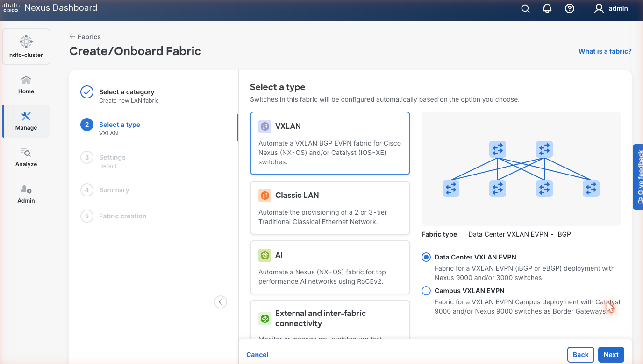
Task: Click the Cancel link
Action: (x=257, y=355)
